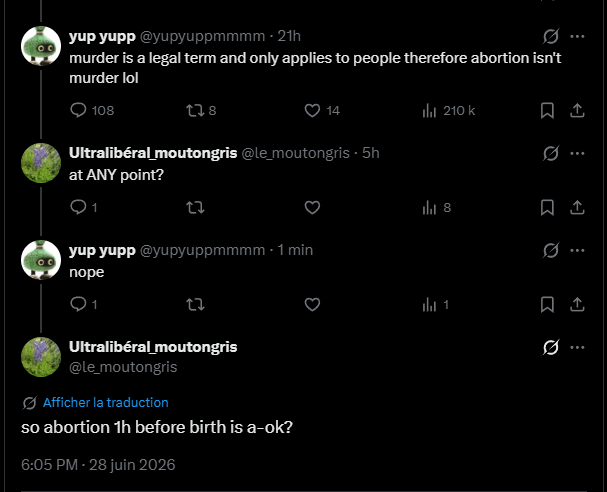This screenshot has height=492, width=607.
Task: Retweet yup yupp's tweet with 8 reposts
Action: (195, 111)
